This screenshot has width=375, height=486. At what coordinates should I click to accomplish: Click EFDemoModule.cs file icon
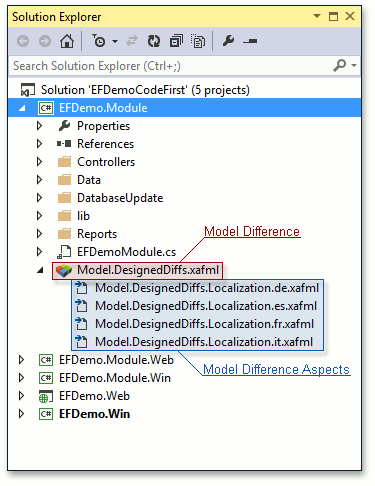[x=64, y=252]
